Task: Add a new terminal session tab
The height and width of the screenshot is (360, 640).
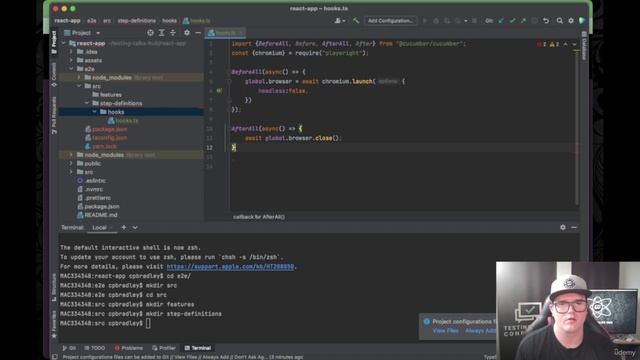Action: point(124,227)
